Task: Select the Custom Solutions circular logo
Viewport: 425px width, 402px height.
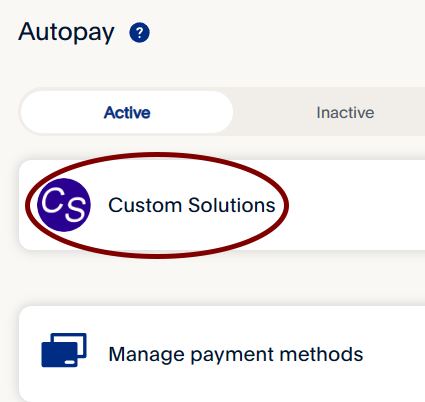Action: coord(64,205)
